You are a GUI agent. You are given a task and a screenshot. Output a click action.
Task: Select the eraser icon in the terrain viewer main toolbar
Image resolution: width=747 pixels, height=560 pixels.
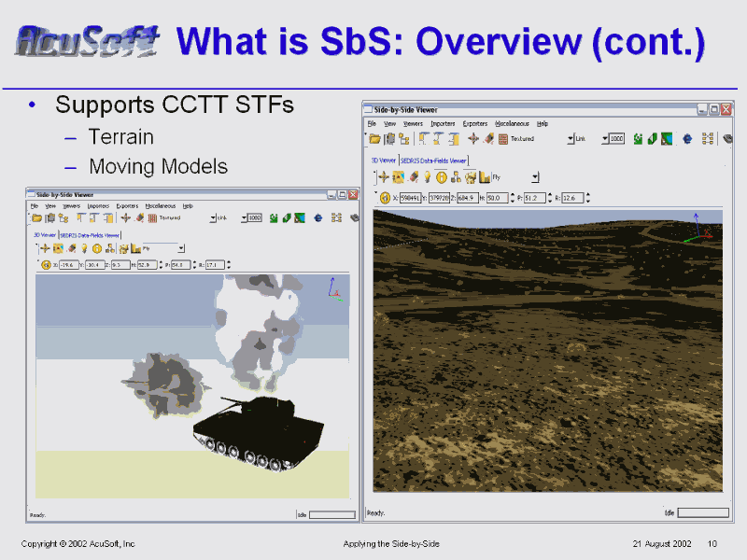[489, 139]
